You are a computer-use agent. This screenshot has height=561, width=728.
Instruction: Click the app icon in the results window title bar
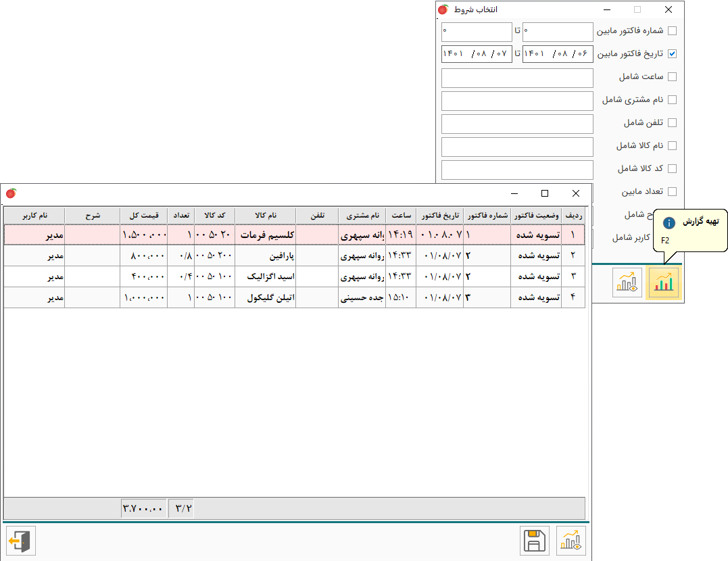point(11,193)
